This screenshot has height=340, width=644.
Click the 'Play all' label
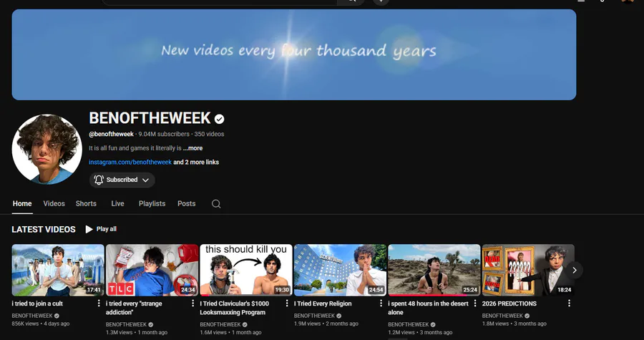pos(107,229)
